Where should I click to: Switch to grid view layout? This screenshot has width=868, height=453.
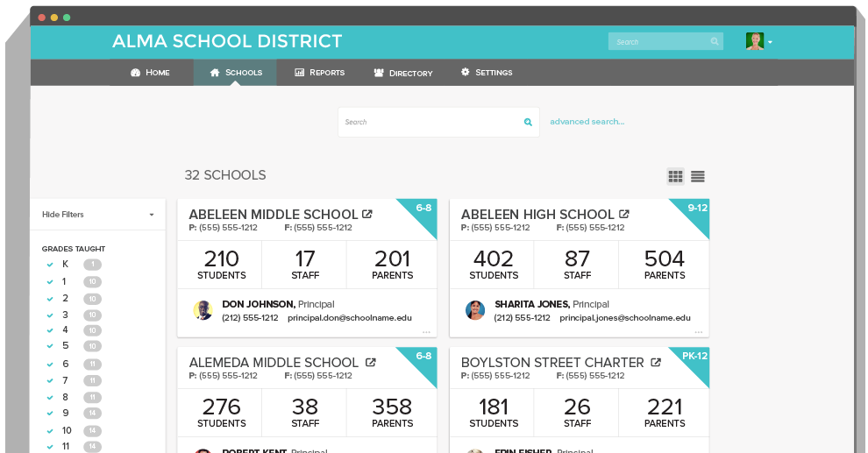[x=675, y=176]
